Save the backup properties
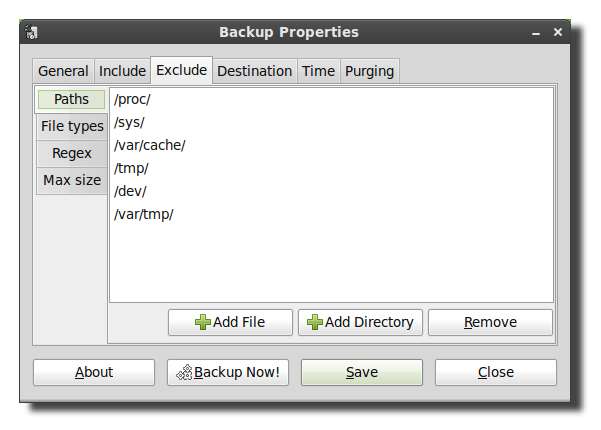Viewport: 601px width, 430px height. click(362, 372)
